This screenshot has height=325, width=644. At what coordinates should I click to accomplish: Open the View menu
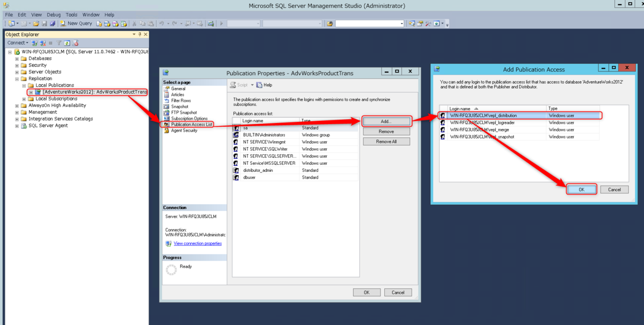pos(36,15)
